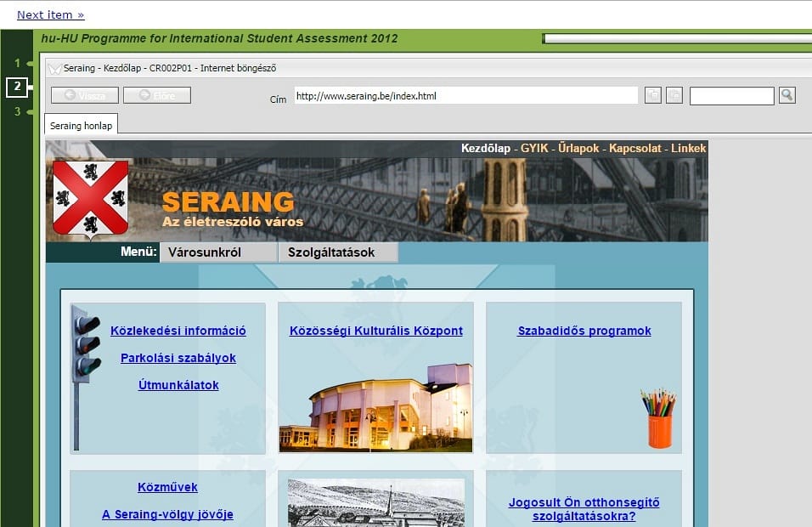Open Parkolási szabályok link
Viewport: 812px width, 527px height.
(178, 358)
